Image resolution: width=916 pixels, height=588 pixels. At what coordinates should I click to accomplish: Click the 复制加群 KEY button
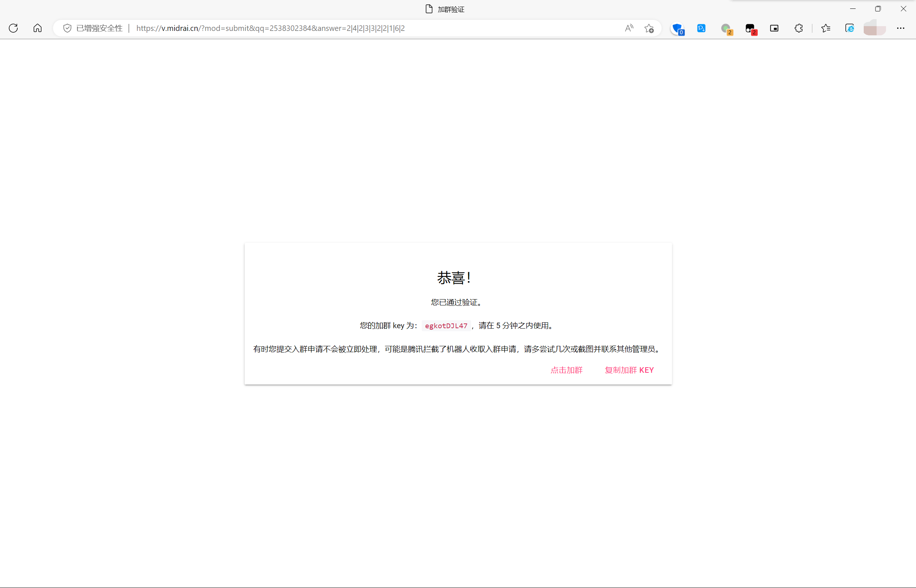(x=629, y=370)
